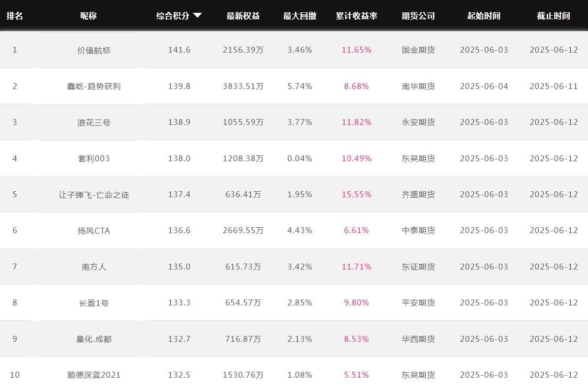This screenshot has height=391, width=588.
Task: Select the return rate 6.61%
Action: click(356, 230)
